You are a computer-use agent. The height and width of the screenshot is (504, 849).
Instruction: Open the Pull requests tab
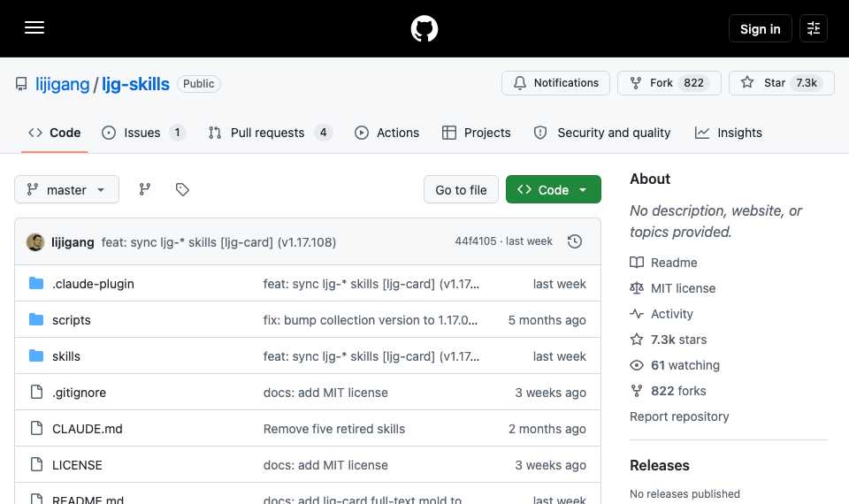(x=271, y=133)
